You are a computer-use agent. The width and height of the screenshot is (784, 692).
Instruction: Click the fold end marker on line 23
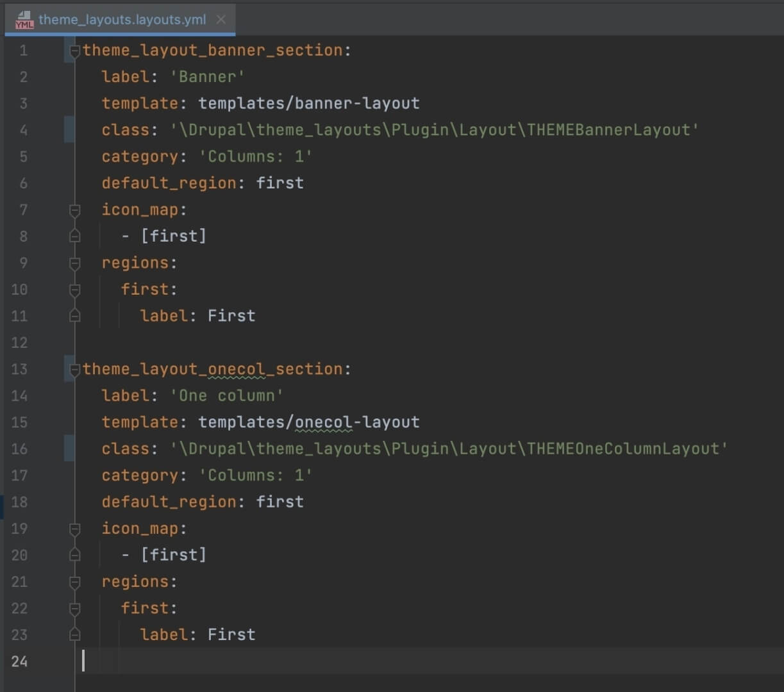75,635
